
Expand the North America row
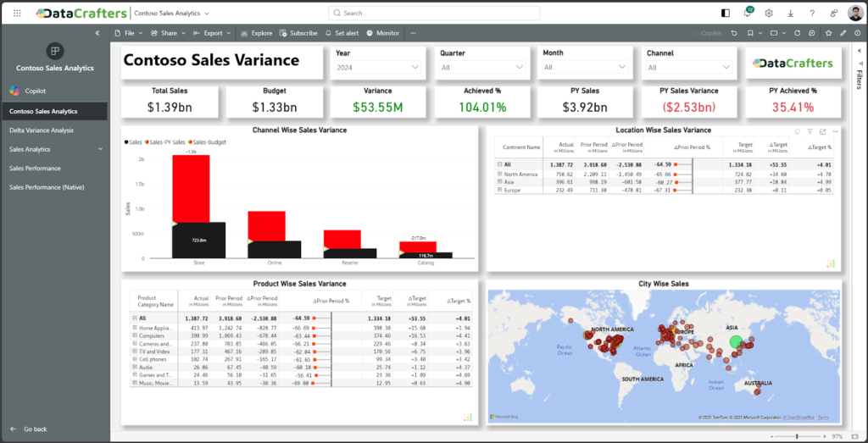coord(500,174)
